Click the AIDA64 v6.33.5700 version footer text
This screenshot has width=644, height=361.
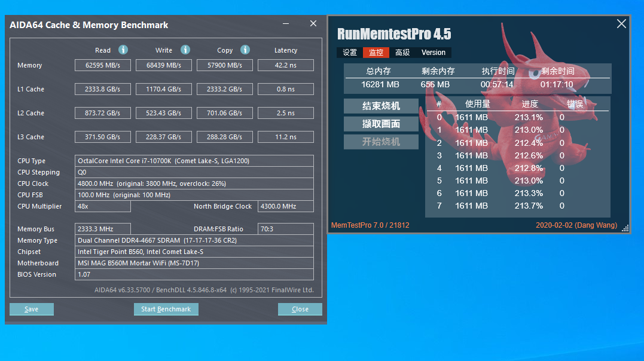(x=204, y=290)
